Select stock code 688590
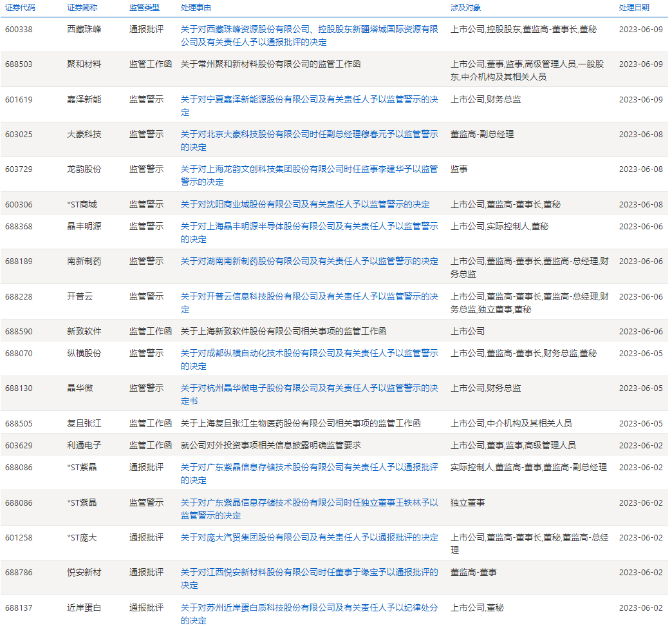Image resolution: width=672 pixels, height=630 pixels. pos(19,332)
